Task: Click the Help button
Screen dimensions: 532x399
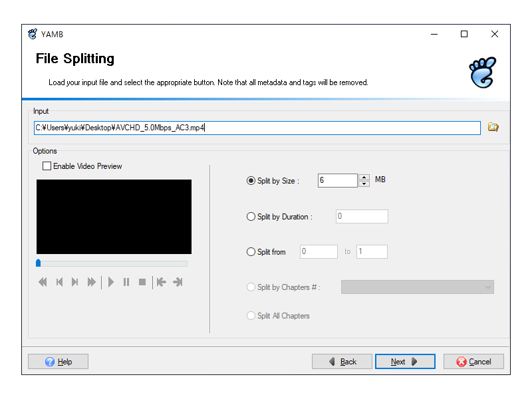Action: (58, 361)
